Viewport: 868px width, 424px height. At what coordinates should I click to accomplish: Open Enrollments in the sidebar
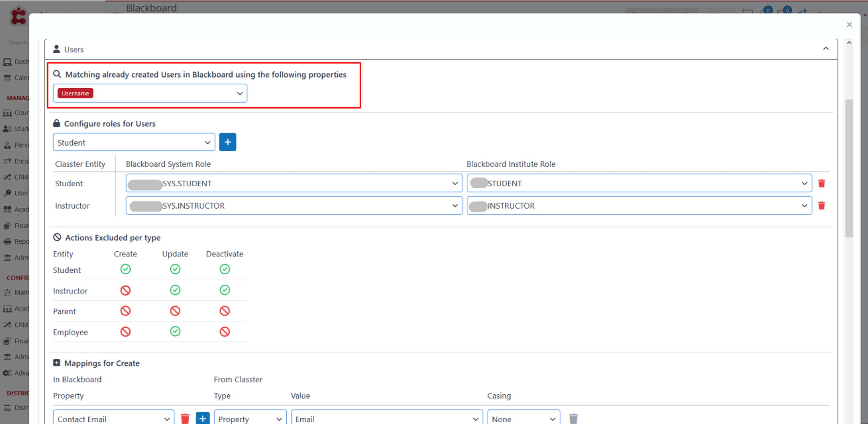(16, 161)
